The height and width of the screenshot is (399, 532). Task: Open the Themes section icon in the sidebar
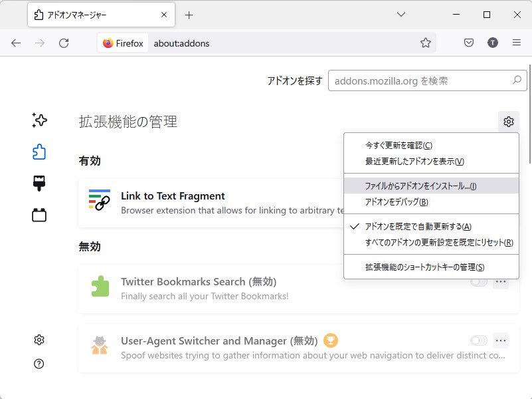tap(39, 182)
